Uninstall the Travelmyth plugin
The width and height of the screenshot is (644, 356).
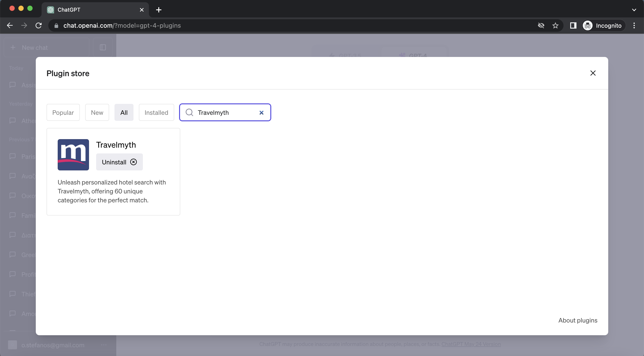(119, 162)
